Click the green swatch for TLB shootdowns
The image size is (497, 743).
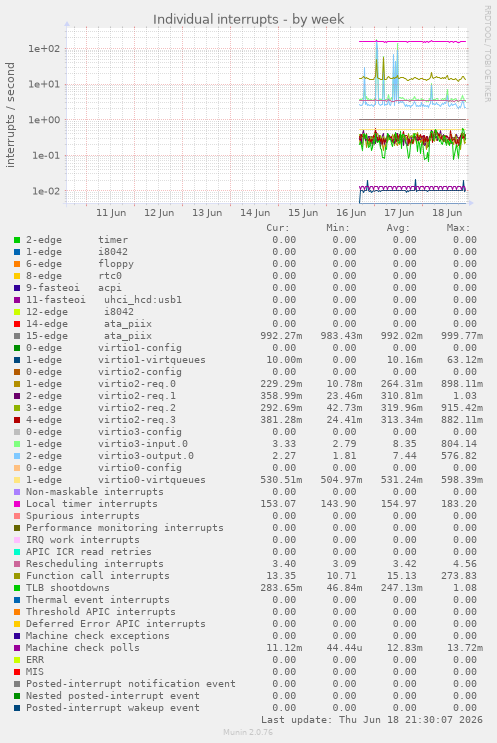tap(17, 589)
